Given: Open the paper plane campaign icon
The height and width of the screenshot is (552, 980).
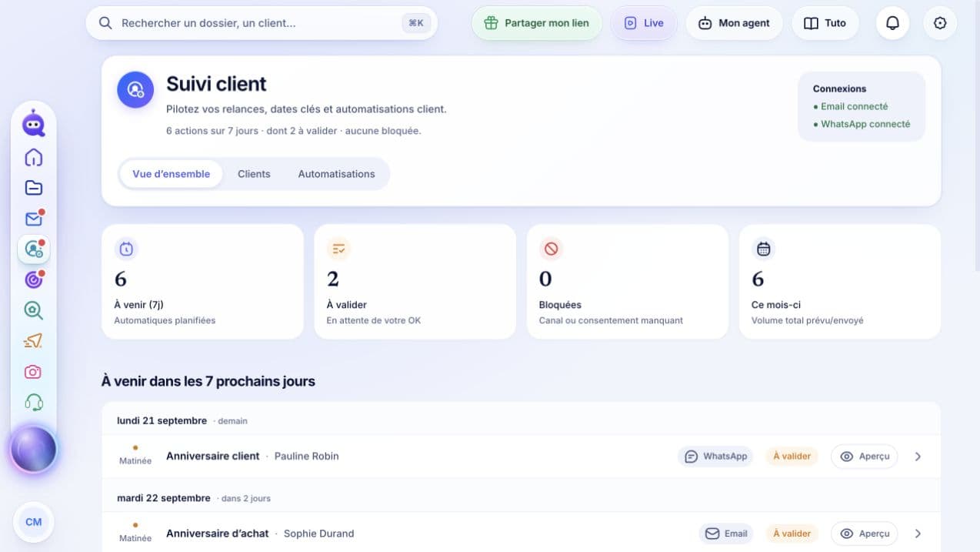Looking at the screenshot, I should (33, 341).
